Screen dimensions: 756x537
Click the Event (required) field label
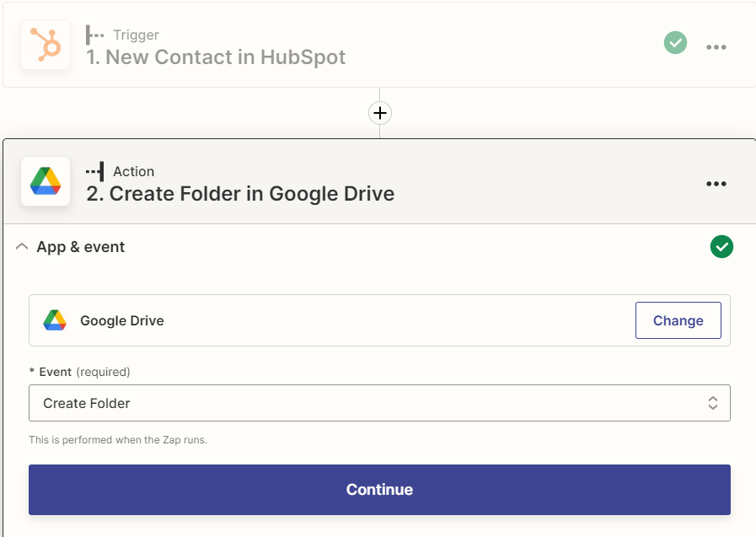pyautogui.click(x=79, y=372)
